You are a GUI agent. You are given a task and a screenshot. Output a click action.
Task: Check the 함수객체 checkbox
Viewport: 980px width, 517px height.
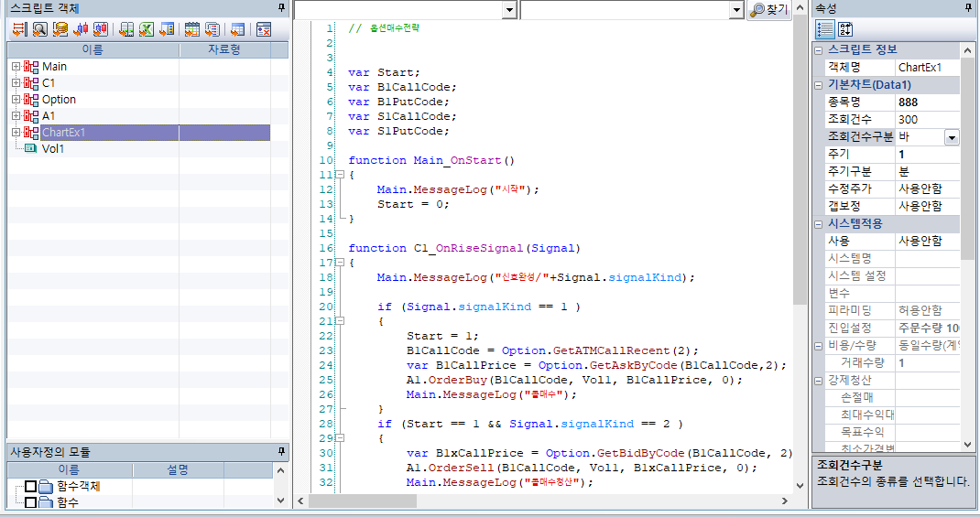[31, 486]
